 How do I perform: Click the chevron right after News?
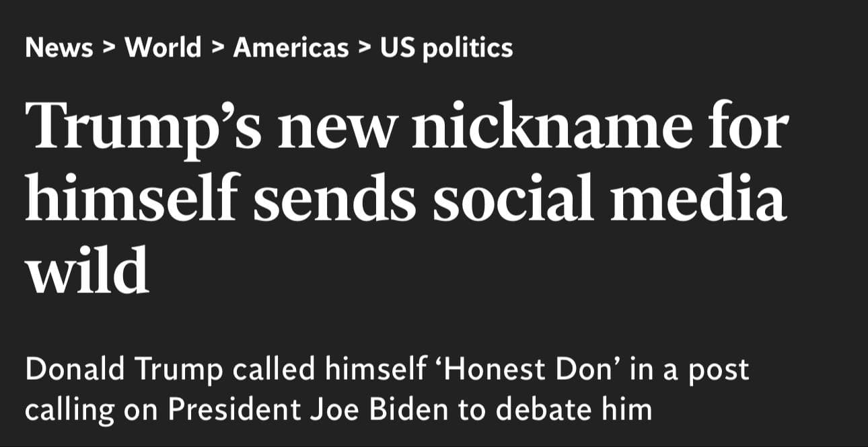coord(109,48)
